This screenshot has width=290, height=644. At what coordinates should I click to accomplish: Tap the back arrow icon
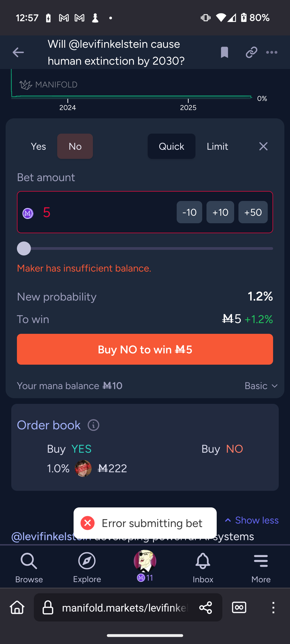(x=18, y=52)
